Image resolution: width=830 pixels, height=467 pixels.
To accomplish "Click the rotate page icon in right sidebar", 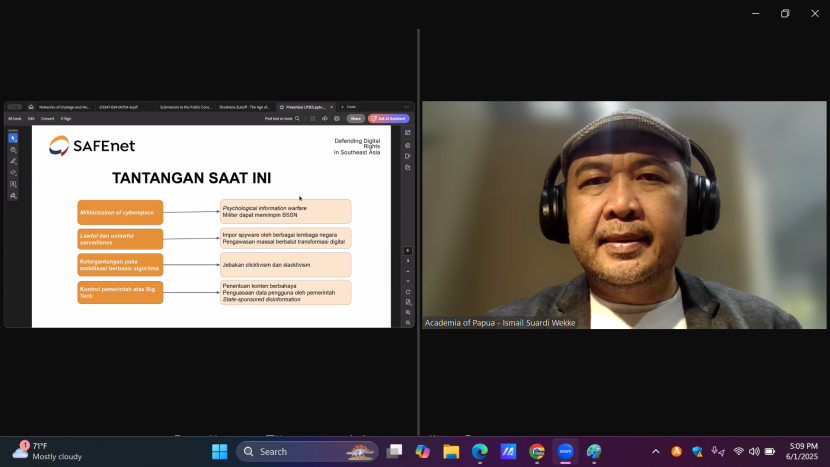I will click(x=408, y=291).
